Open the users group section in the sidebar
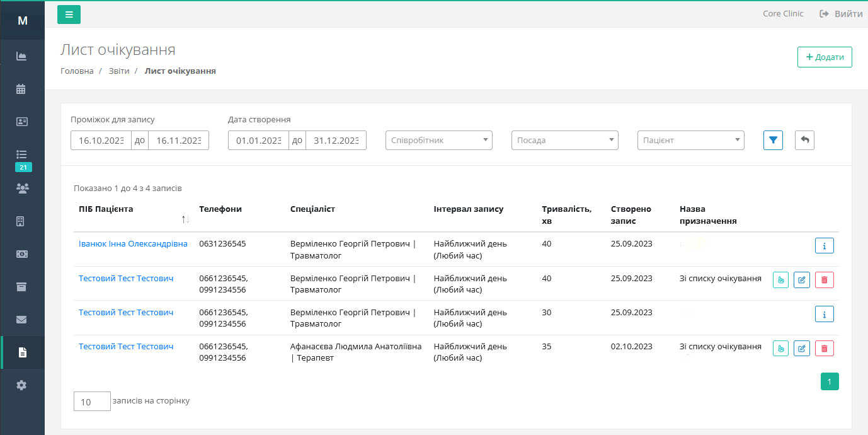The image size is (868, 435). 22,188
